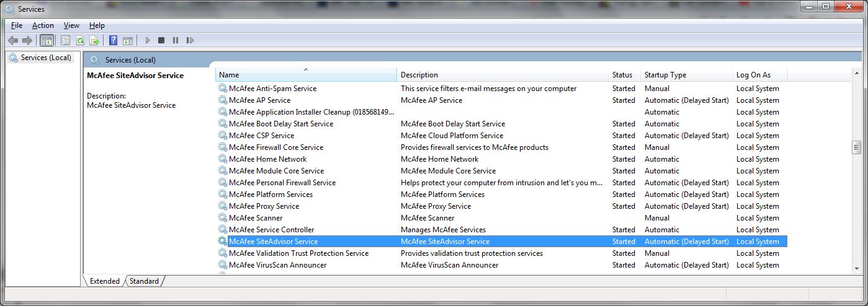Open Properties using the toolbar icon

pos(65,41)
